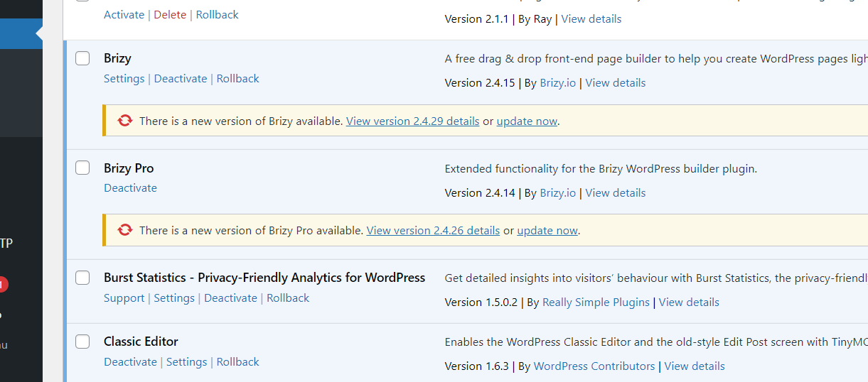Rollback the top row plugin

[218, 15]
